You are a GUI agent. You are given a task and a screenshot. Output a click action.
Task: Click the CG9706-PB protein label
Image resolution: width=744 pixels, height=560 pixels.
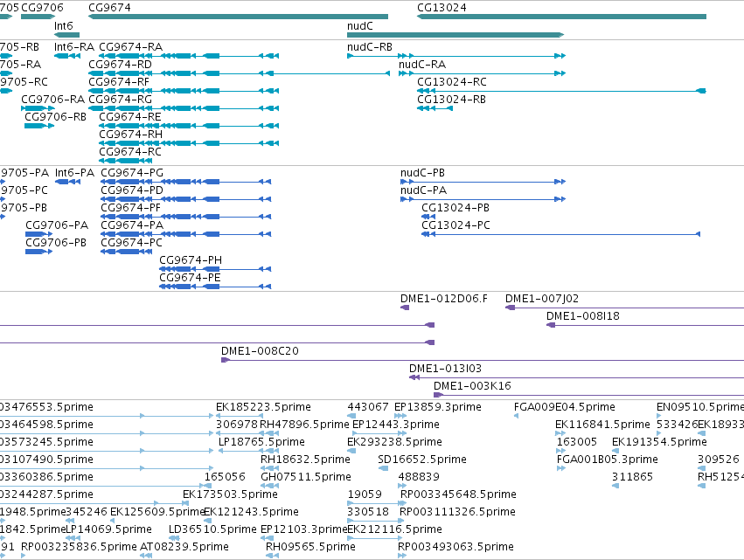(x=56, y=243)
